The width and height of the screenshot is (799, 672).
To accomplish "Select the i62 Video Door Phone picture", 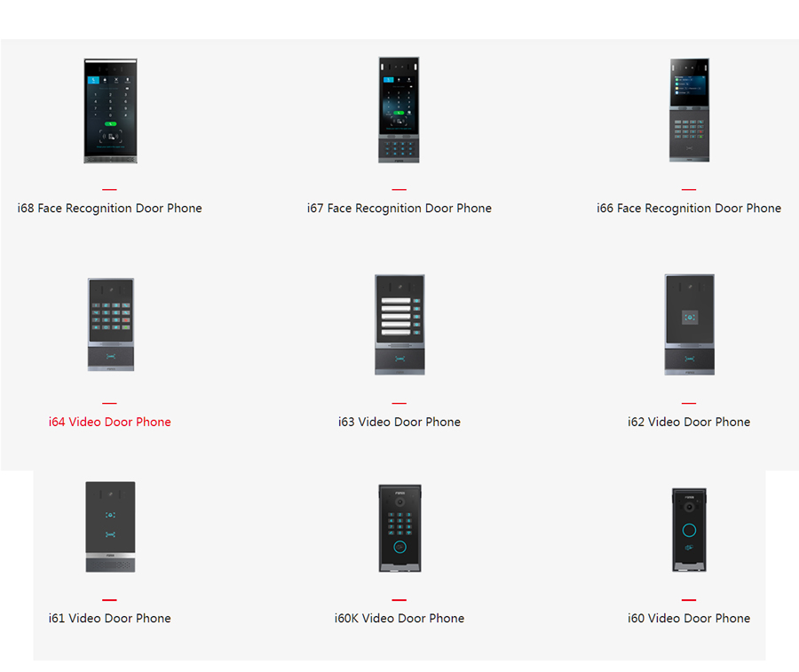I will [x=689, y=324].
